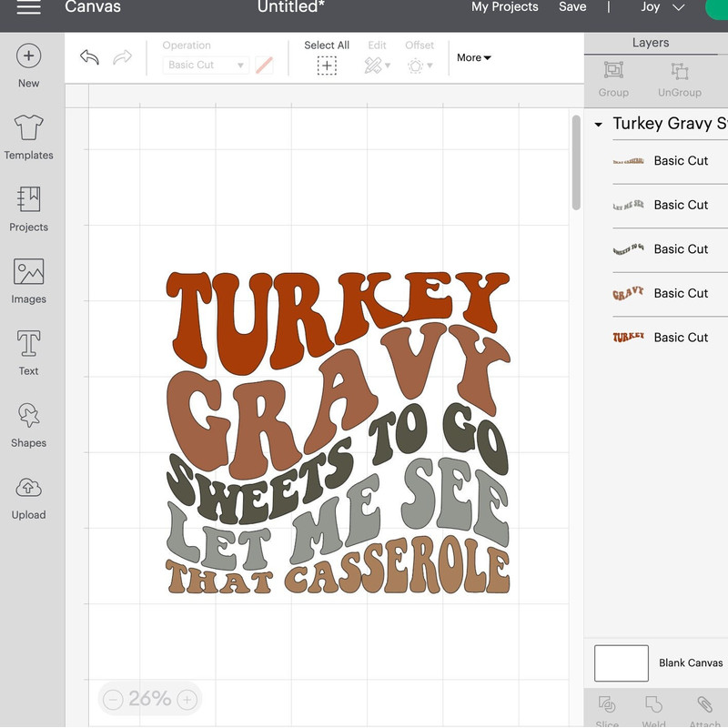Open the Shapes panel
The width and height of the screenshot is (728, 728).
point(28,417)
